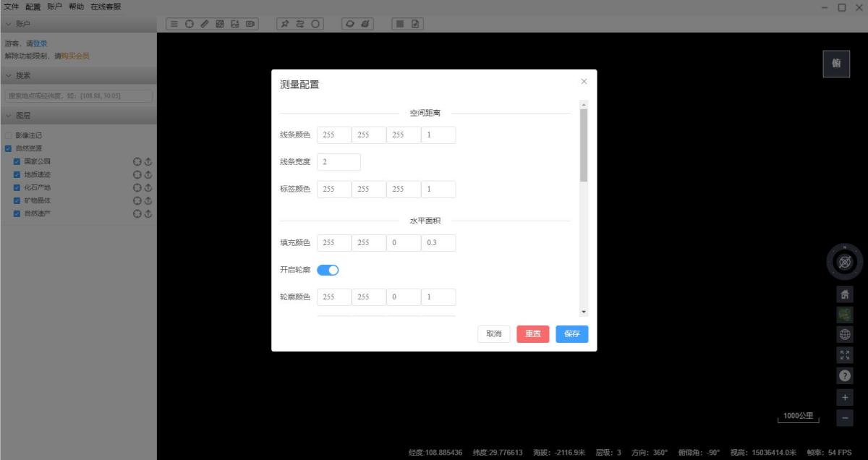The image size is (868, 460).
Task: Open the grid view toolbar icon
Action: pos(399,24)
